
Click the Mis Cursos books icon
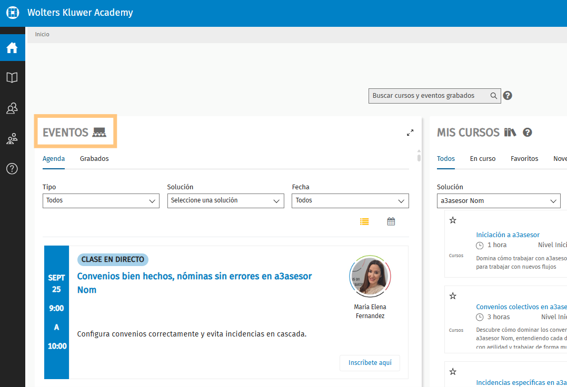510,132
